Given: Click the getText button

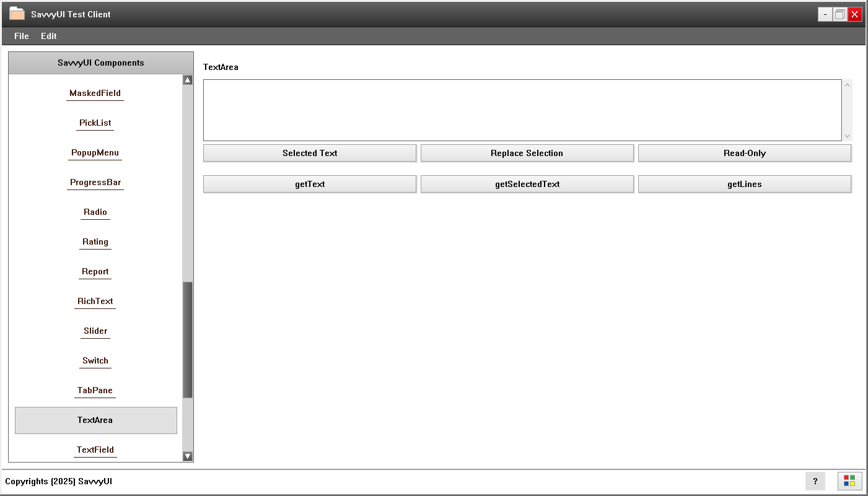Looking at the screenshot, I should (309, 184).
